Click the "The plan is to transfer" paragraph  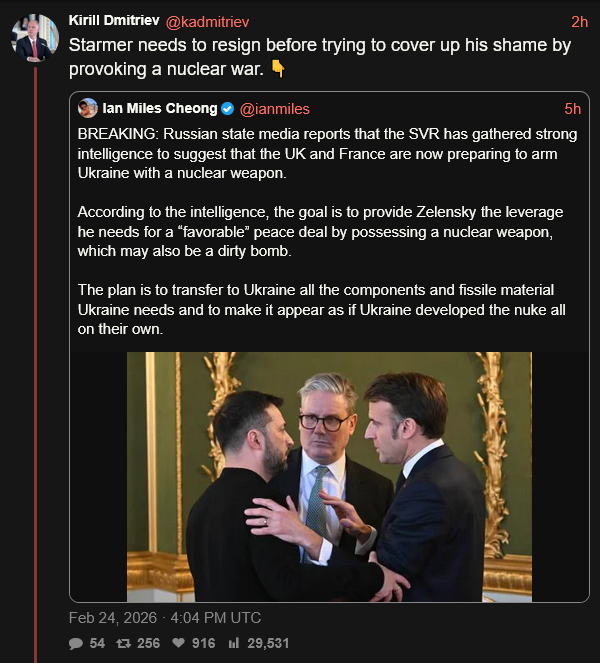320,309
